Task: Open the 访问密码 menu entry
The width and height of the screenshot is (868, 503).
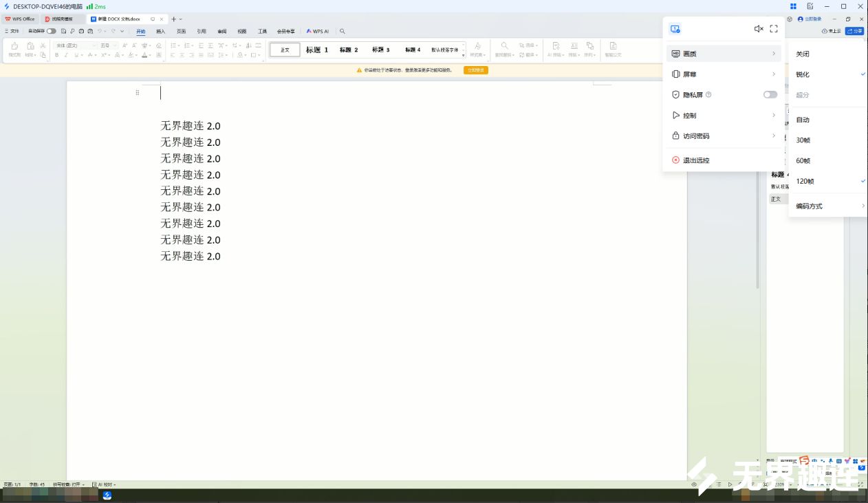Action: [724, 136]
